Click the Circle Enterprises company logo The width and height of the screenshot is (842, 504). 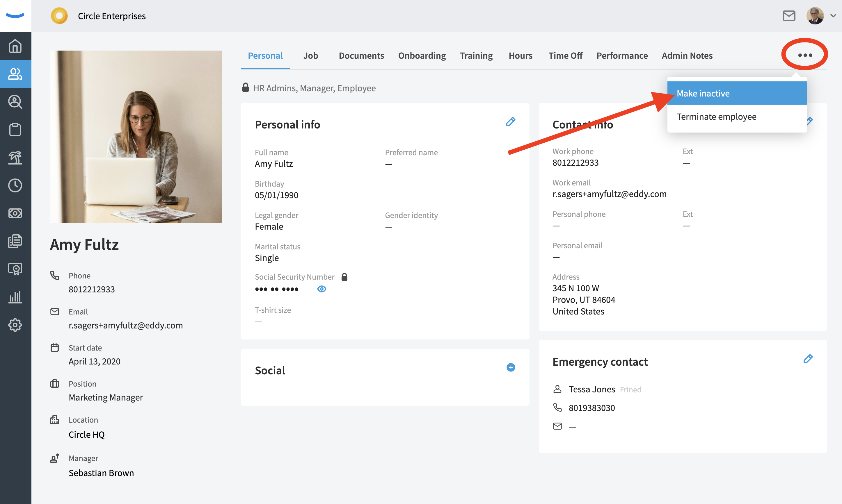(59, 16)
